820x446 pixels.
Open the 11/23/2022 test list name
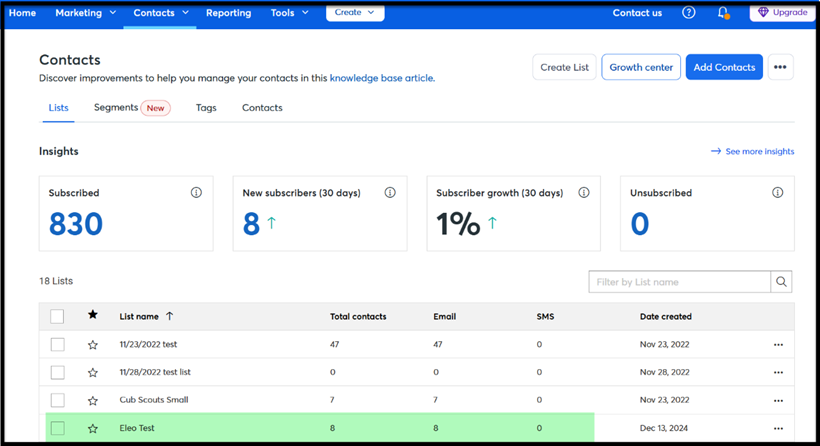pyautogui.click(x=148, y=344)
